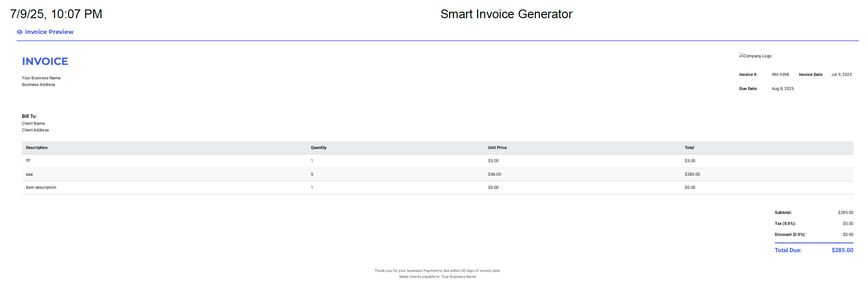Click the due date Aug 8, 2025

coord(782,88)
